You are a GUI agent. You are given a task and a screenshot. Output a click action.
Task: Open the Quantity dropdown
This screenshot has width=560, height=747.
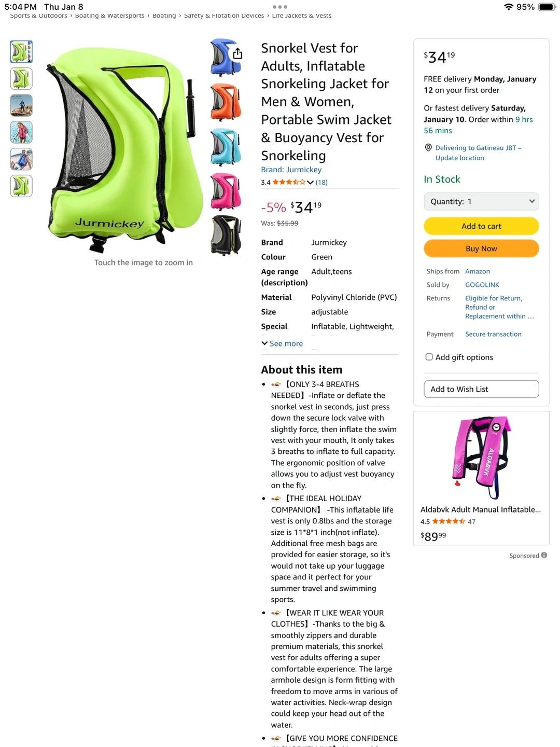tap(481, 201)
